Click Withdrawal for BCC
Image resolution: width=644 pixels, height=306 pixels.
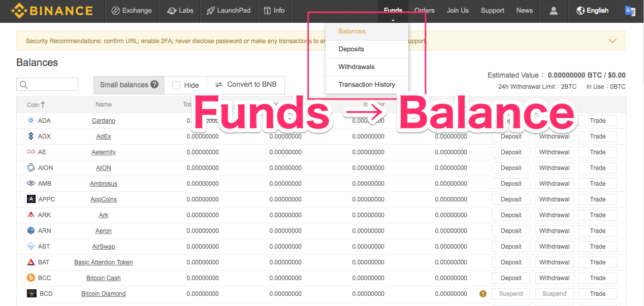point(555,278)
